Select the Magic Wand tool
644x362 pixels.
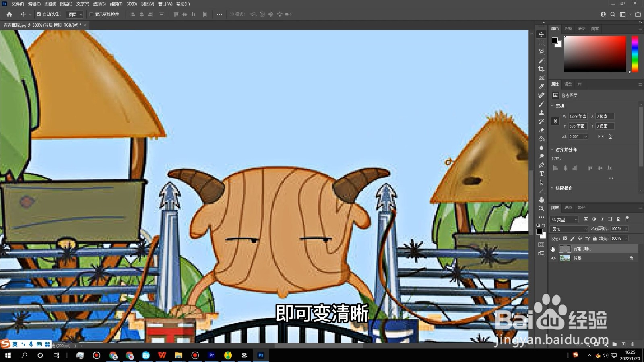click(x=541, y=60)
